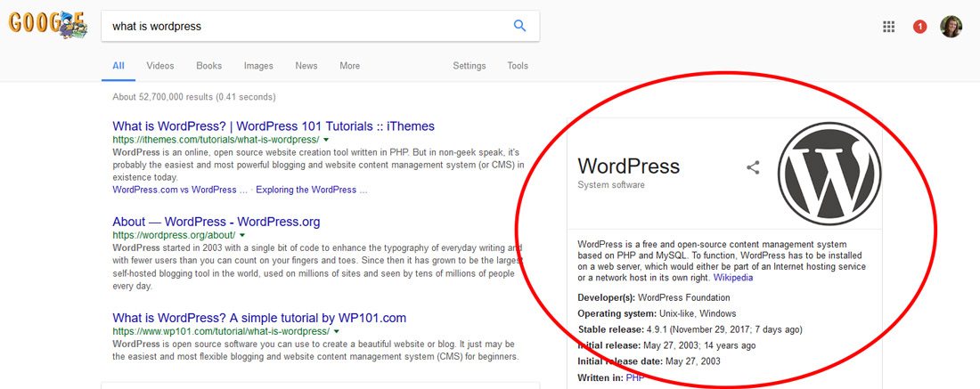Open the search Tools menu
The height and width of the screenshot is (389, 980).
tap(518, 66)
